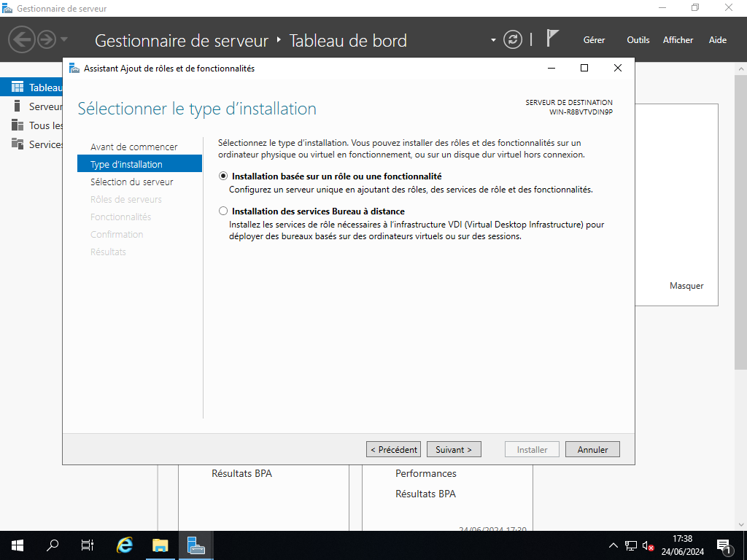Screen dimensions: 747x560
Task: Open the notifications flag icon
Action: tap(553, 39)
